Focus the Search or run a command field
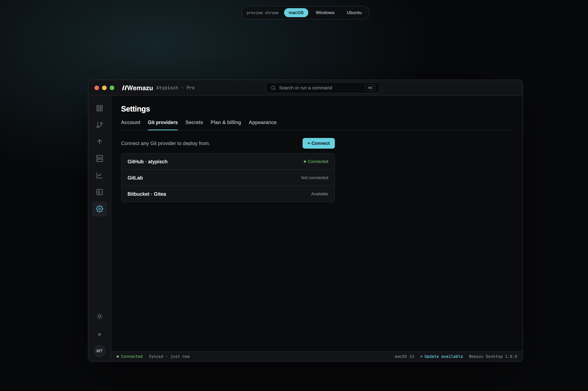The width and height of the screenshot is (588, 391). pyautogui.click(x=323, y=88)
